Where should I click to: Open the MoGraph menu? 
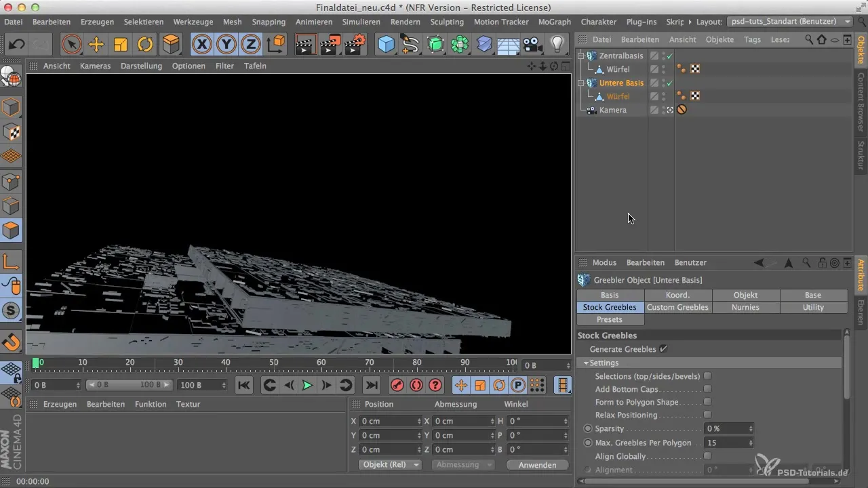(554, 22)
